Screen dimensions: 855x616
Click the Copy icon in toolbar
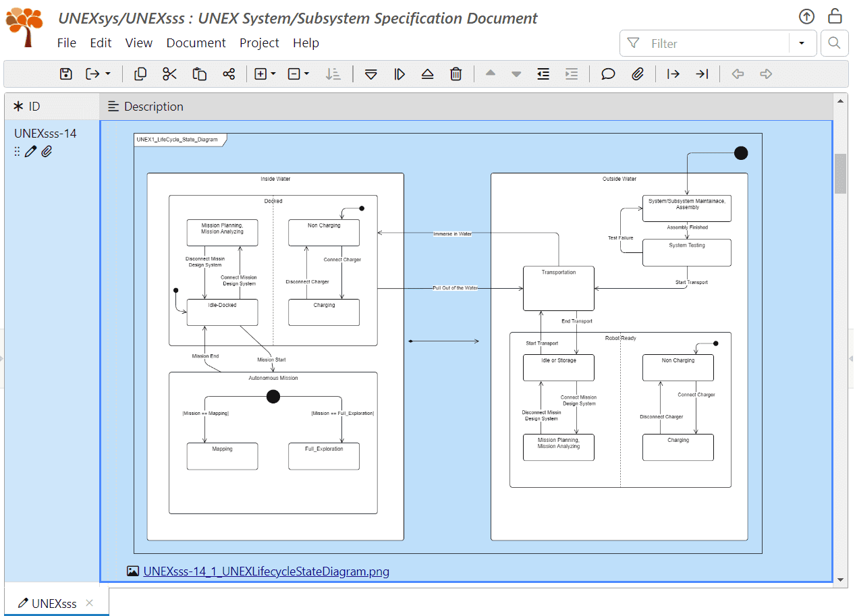(140, 74)
